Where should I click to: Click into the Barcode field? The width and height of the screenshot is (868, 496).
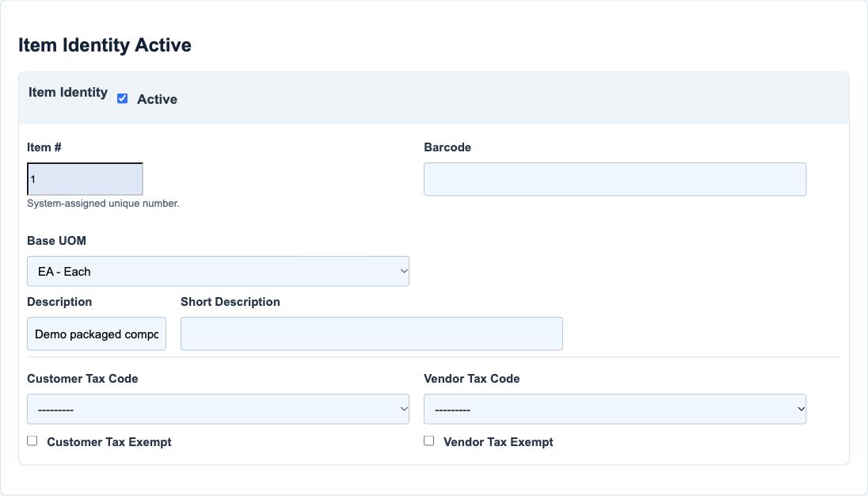(x=615, y=179)
